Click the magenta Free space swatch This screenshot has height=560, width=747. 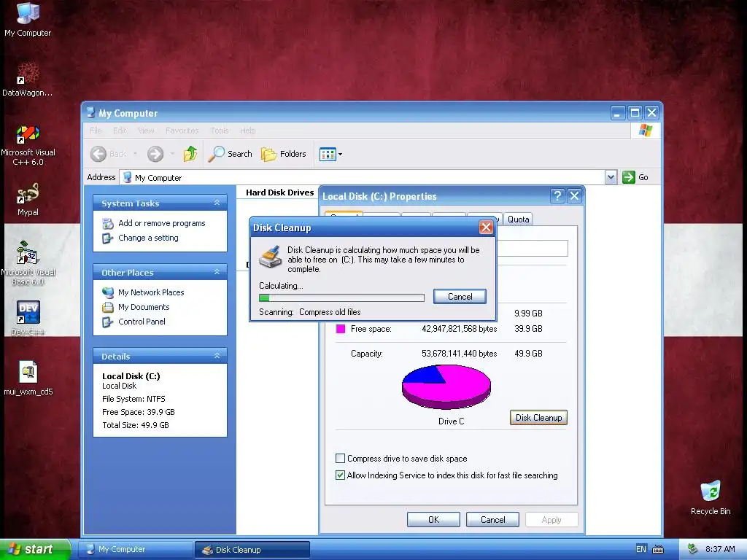tap(340, 329)
